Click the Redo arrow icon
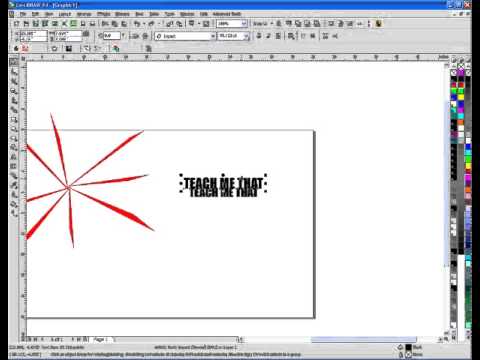480x360 pixels. pyautogui.click(x=152, y=24)
